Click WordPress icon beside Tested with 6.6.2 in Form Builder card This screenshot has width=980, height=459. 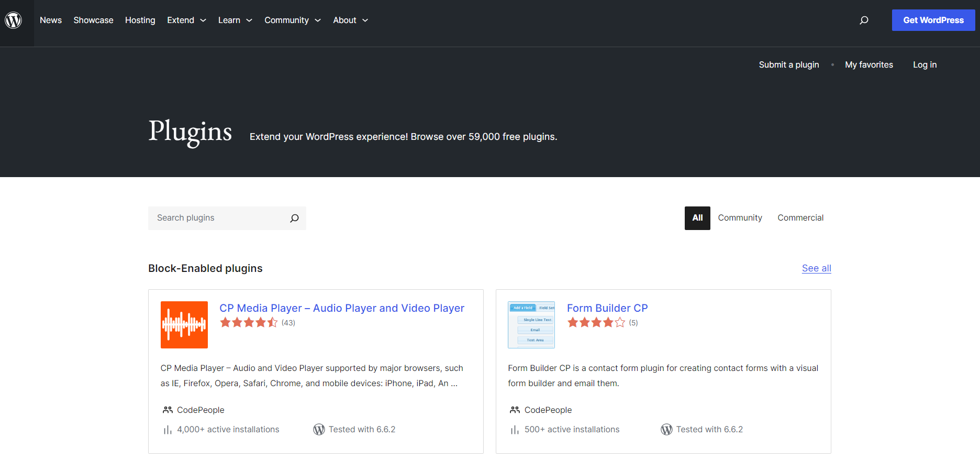pyautogui.click(x=666, y=430)
